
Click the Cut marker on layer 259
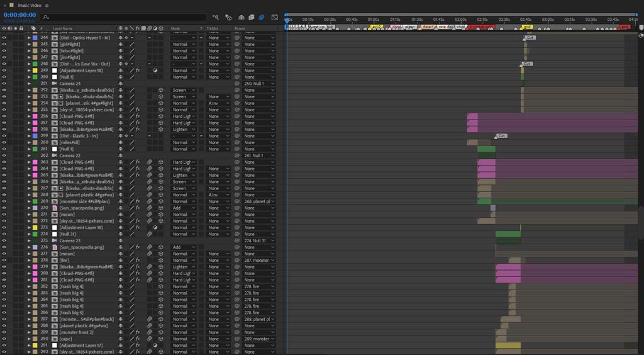501,136
